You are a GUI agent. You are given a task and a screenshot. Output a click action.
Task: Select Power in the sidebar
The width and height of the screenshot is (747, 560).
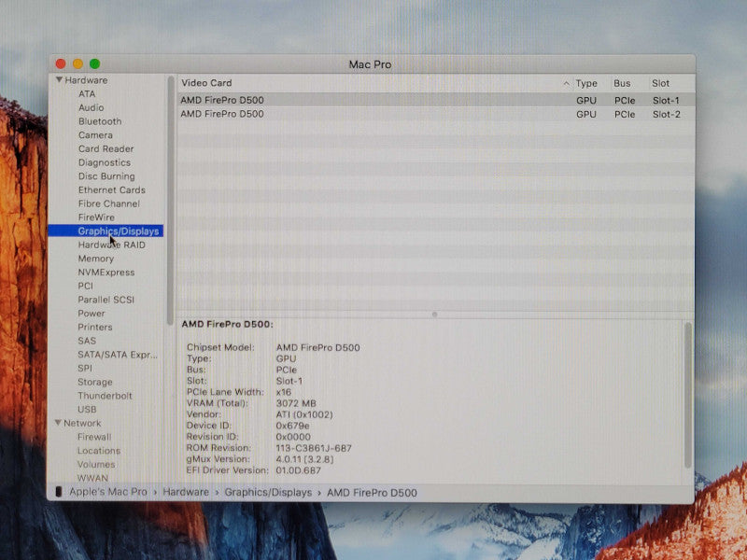point(91,314)
